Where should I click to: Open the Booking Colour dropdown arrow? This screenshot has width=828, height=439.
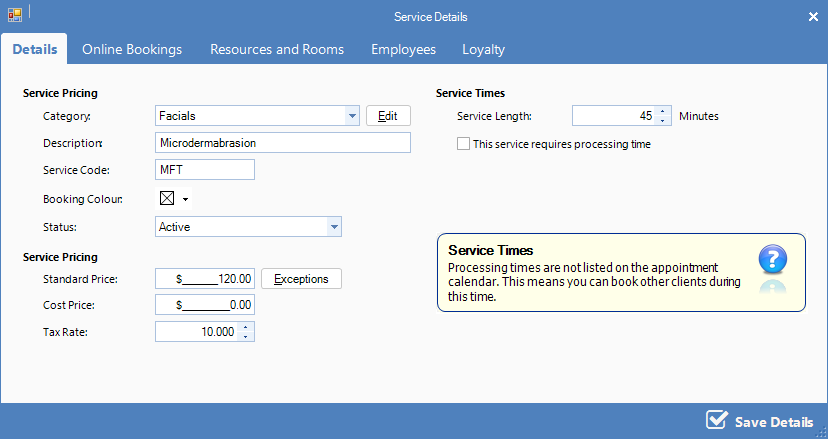click(185, 200)
